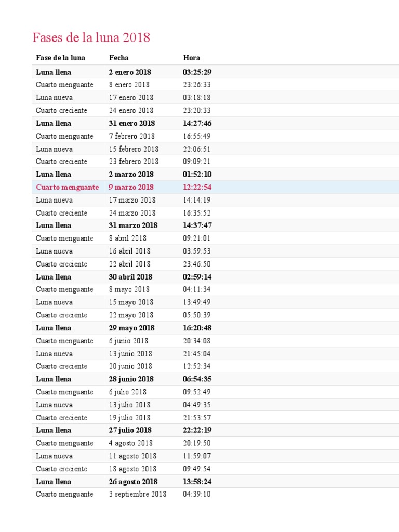This screenshot has height=532, width=399.
Task: Click the '31 marzo 2018' date
Action: 133,225
